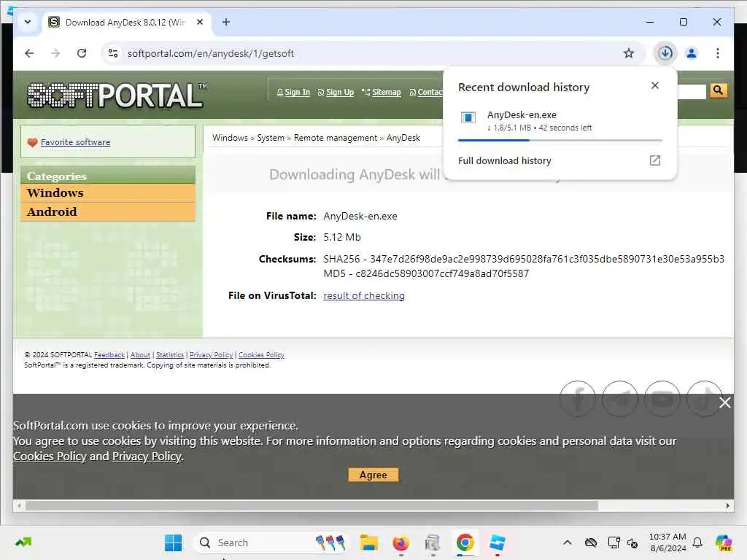Open the Sign Up link

(x=340, y=93)
